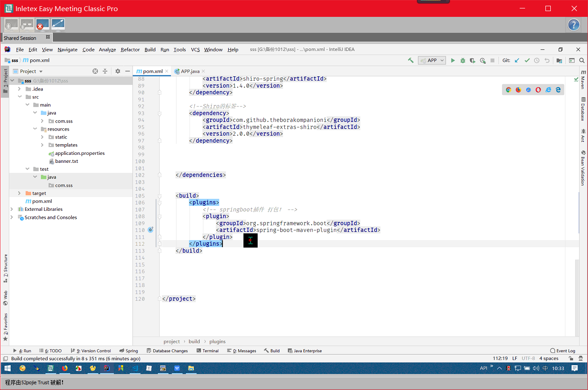Screen dimensions: 588x390
Task: Click the Inletex fullscreen view icon
Action: click(x=58, y=24)
